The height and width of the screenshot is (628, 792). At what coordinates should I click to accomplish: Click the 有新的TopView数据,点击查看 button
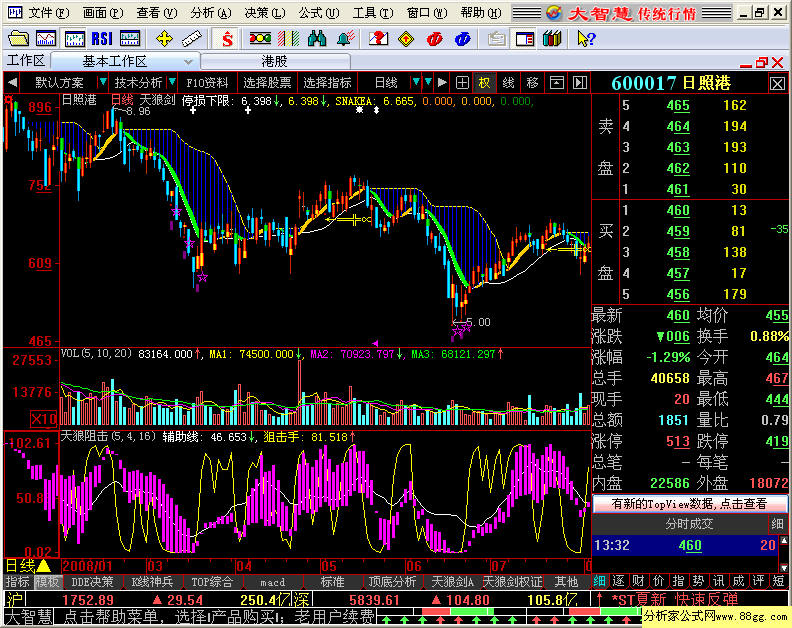pos(689,504)
